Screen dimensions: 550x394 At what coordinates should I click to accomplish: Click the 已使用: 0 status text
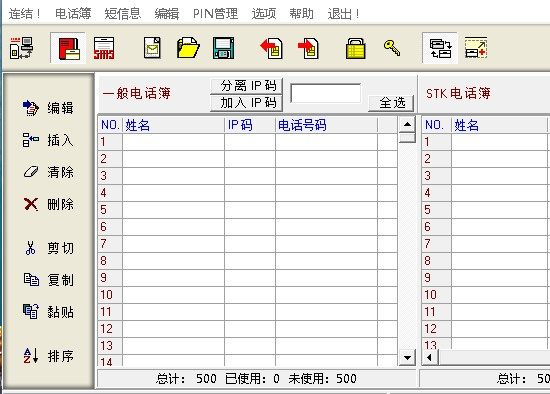253,379
